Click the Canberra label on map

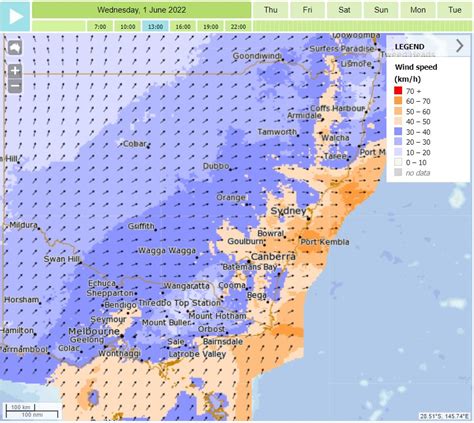point(273,256)
